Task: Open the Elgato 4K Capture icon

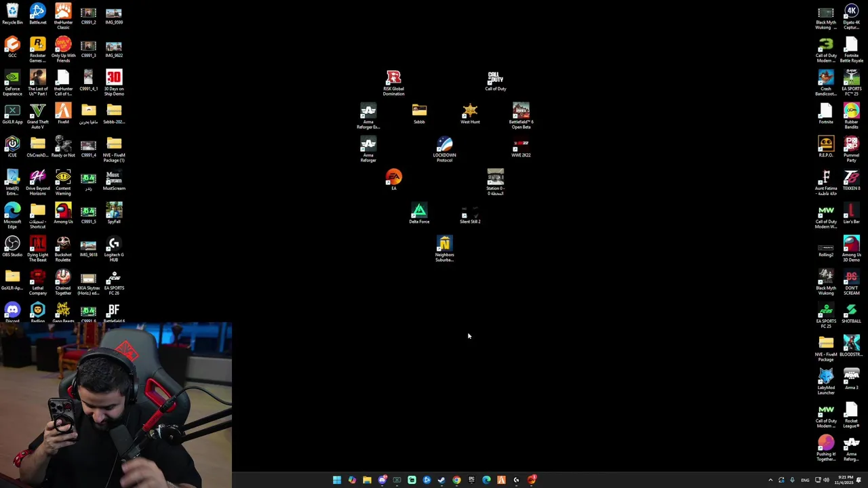Action: click(852, 16)
